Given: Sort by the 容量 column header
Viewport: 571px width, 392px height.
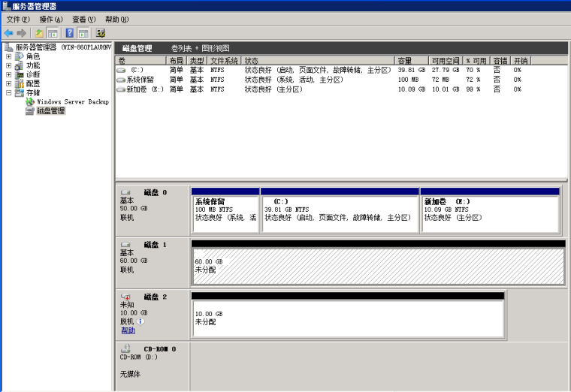Looking at the screenshot, I should point(412,61).
